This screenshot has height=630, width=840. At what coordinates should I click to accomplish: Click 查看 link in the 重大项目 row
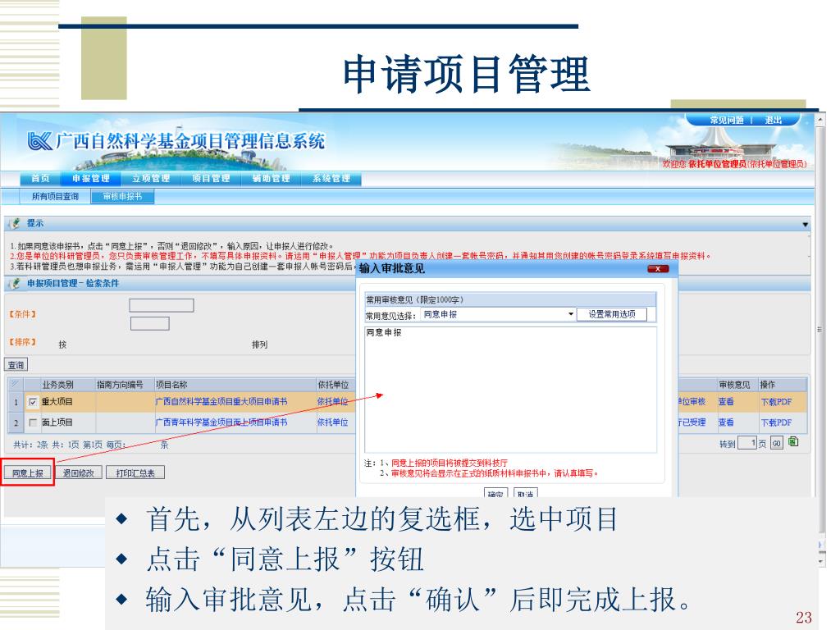[x=726, y=402]
